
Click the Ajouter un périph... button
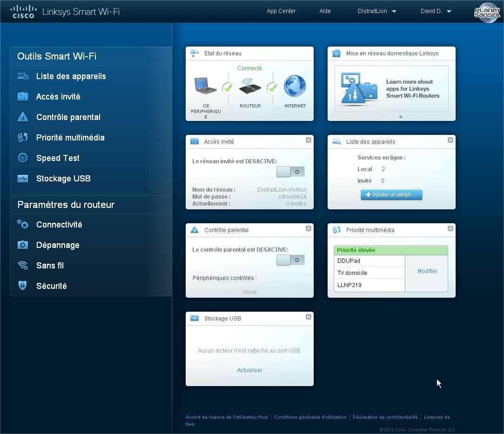pos(391,194)
